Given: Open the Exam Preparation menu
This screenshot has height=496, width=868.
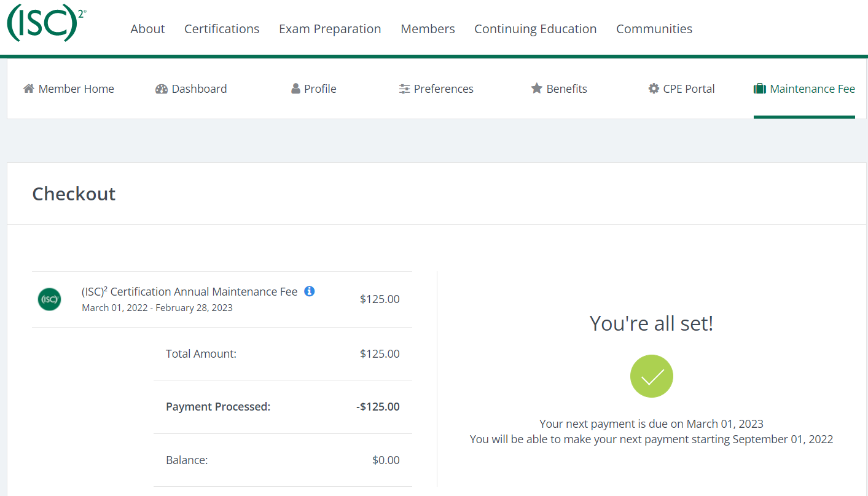Looking at the screenshot, I should (x=330, y=29).
